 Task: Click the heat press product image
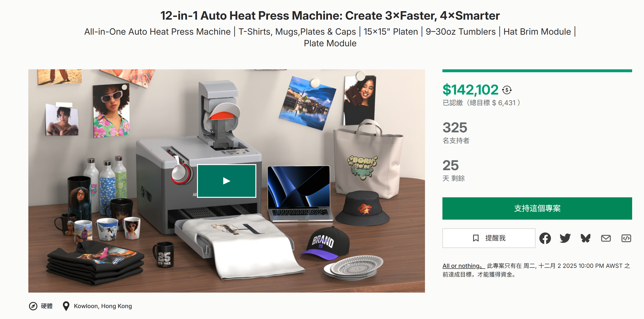pos(227,181)
